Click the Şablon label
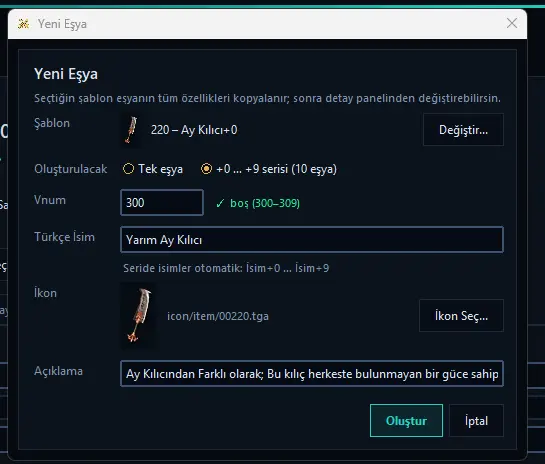Screen dimensions: 545x464 click(52, 123)
